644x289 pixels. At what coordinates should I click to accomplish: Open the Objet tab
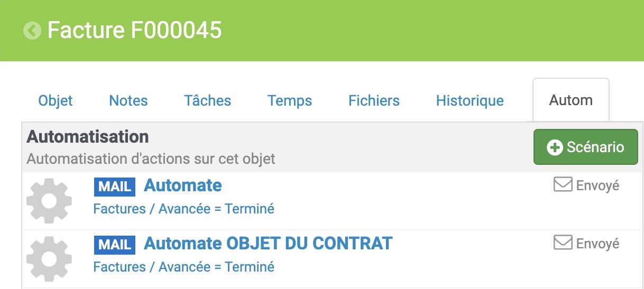[56, 100]
